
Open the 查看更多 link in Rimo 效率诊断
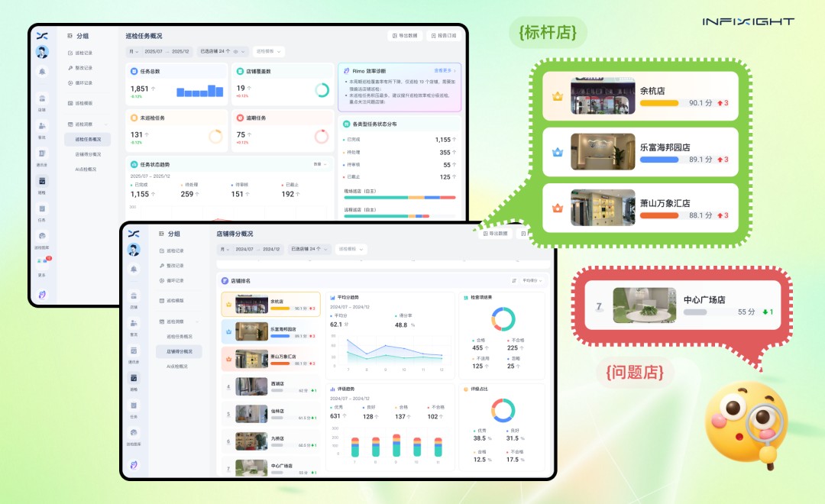443,71
